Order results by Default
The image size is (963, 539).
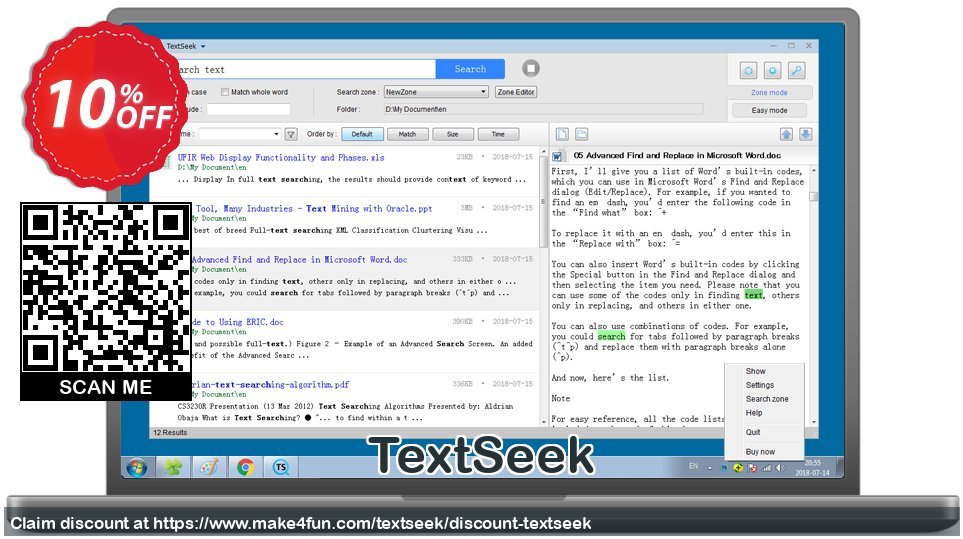point(362,134)
